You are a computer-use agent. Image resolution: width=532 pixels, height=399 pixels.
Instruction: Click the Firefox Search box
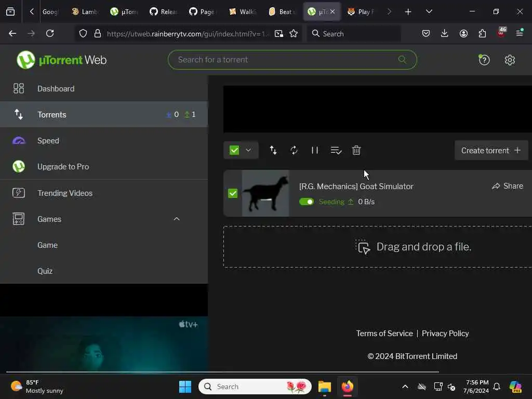(354, 34)
